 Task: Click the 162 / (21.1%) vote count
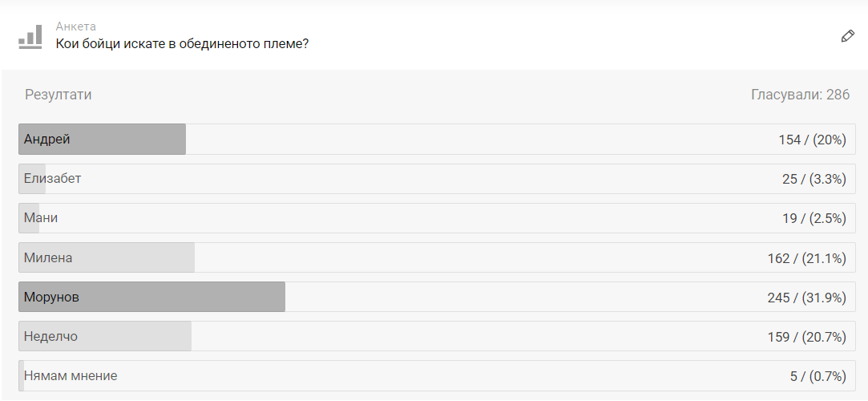click(807, 257)
